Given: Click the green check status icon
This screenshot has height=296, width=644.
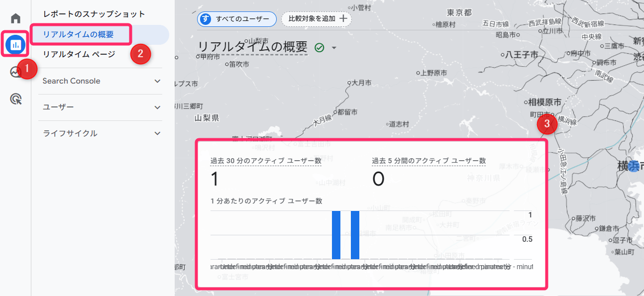Looking at the screenshot, I should click(x=320, y=48).
